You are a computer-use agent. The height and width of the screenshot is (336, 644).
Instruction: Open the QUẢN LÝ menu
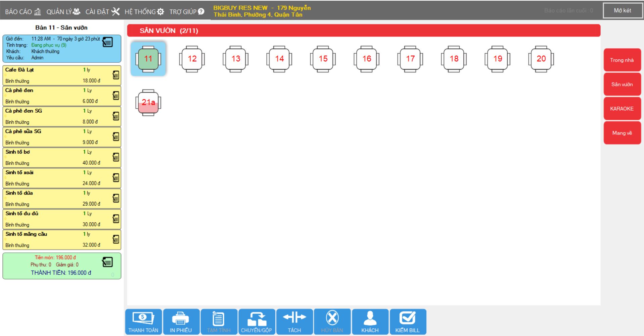point(63,12)
